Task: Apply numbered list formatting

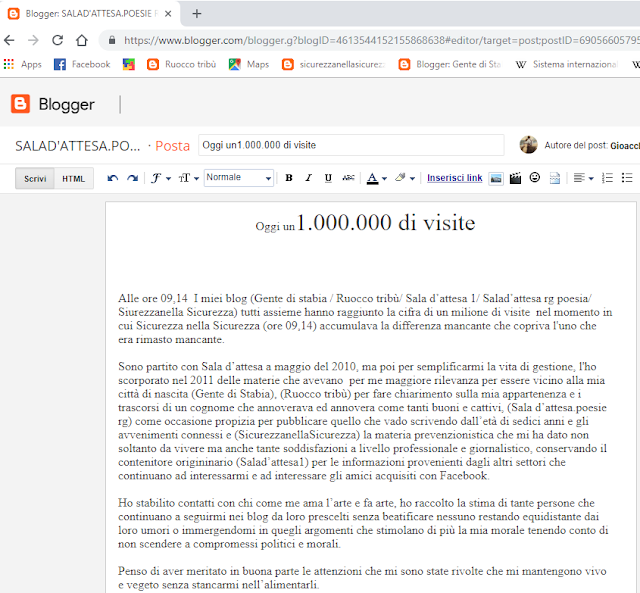Action: point(607,178)
